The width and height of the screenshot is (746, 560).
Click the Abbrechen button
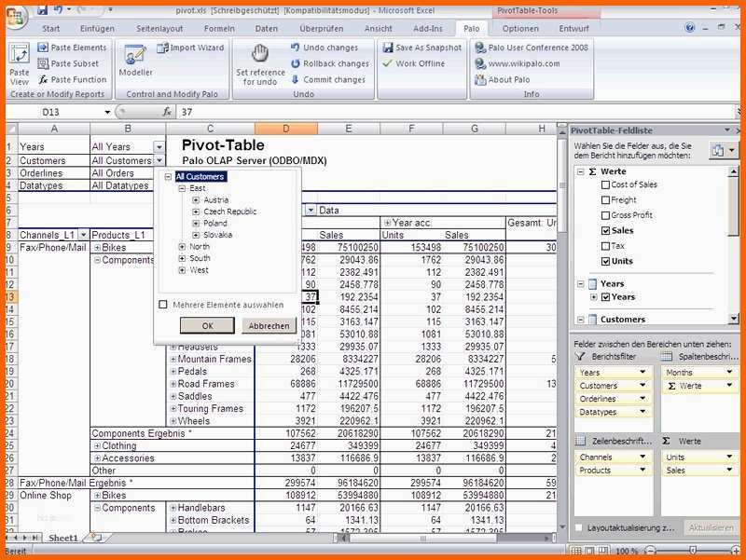click(x=269, y=326)
